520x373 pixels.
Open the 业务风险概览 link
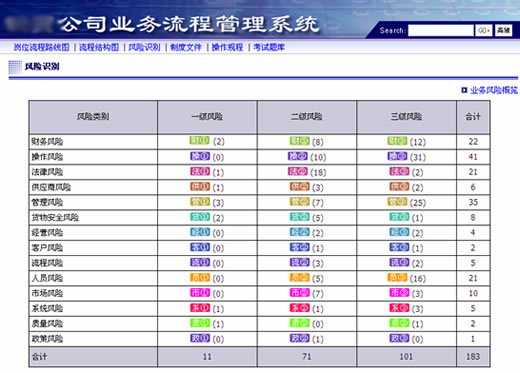pos(494,90)
